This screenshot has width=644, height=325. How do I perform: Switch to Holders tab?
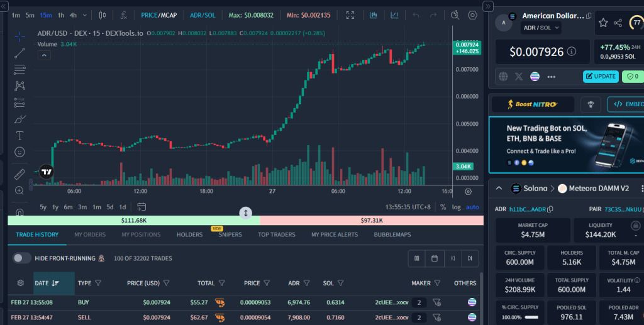(x=189, y=234)
